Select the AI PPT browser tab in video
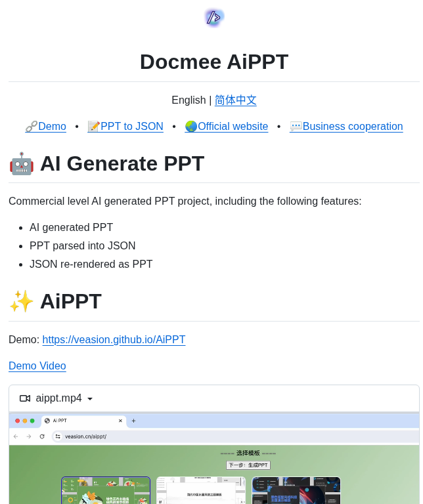Viewport: 423px width, 504px height. click(x=83, y=421)
